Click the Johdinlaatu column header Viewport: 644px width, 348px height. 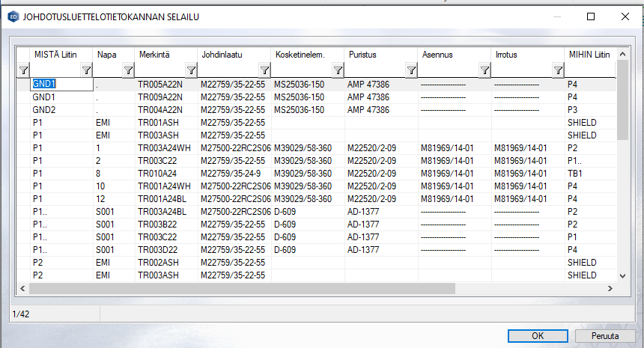(x=234, y=55)
